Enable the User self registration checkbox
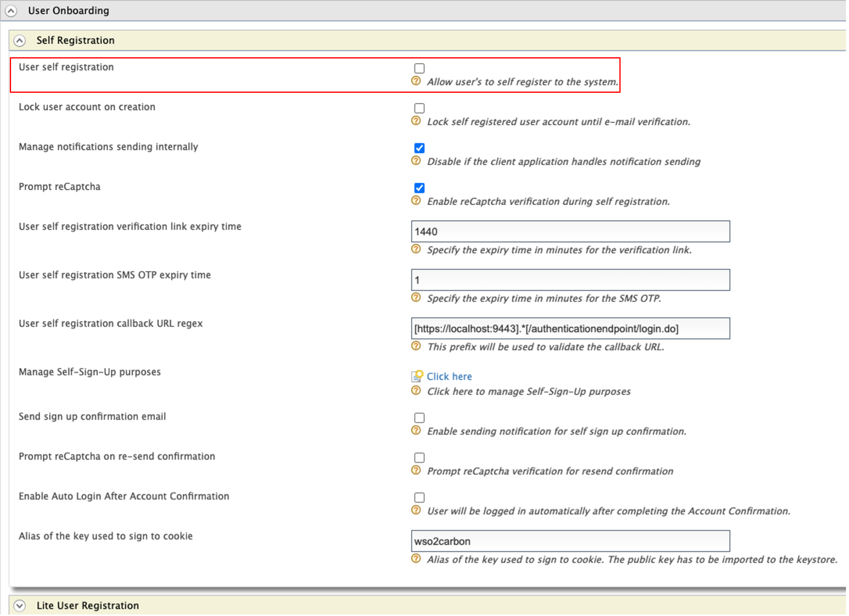The image size is (849, 616). click(419, 68)
